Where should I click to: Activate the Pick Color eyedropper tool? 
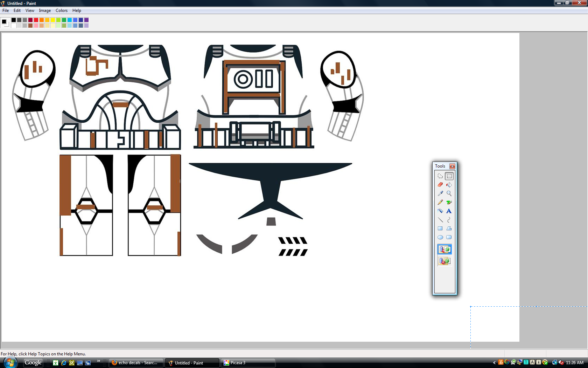click(440, 193)
